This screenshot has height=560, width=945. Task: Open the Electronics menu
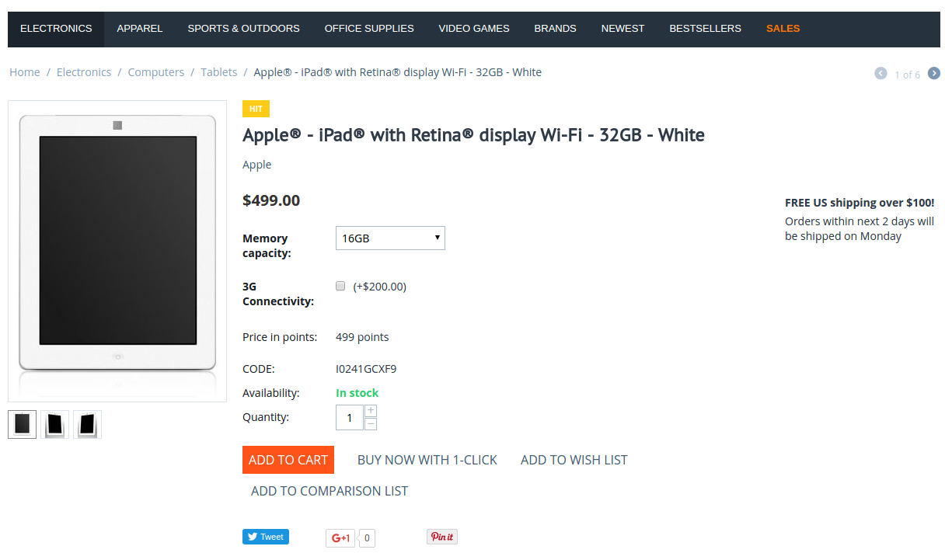point(56,29)
